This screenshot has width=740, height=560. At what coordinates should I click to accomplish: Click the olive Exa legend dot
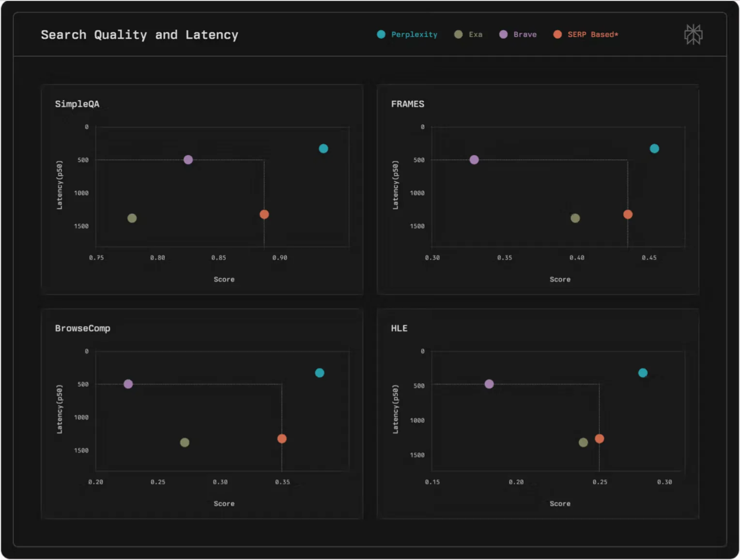(458, 34)
